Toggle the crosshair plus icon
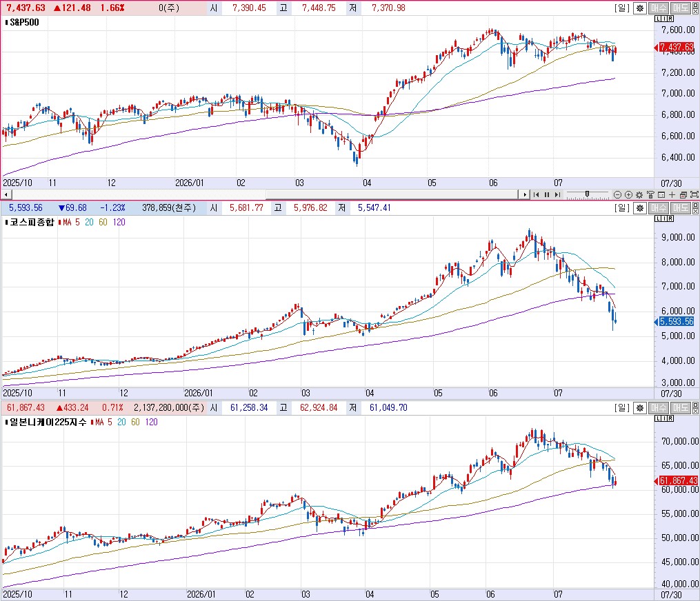 pos(672,194)
